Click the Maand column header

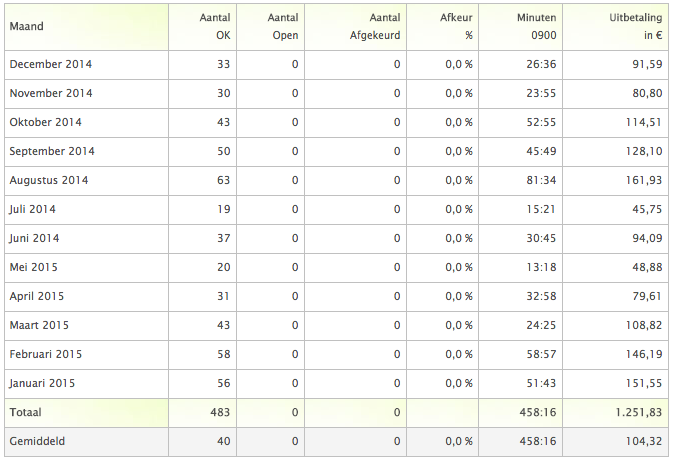[x=86, y=27]
